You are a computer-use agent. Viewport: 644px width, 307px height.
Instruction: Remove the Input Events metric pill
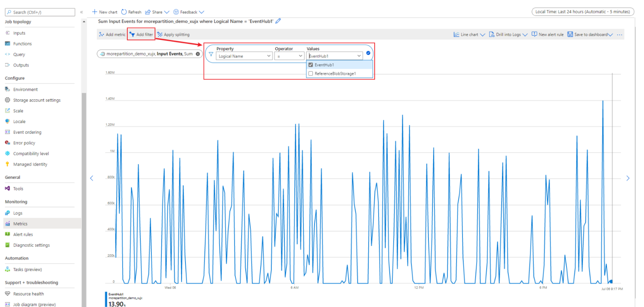point(197,54)
